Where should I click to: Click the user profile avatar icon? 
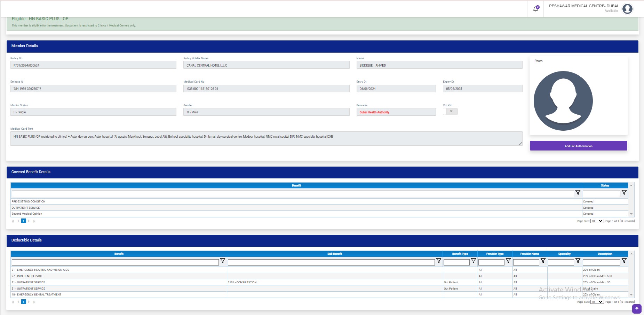tap(627, 9)
